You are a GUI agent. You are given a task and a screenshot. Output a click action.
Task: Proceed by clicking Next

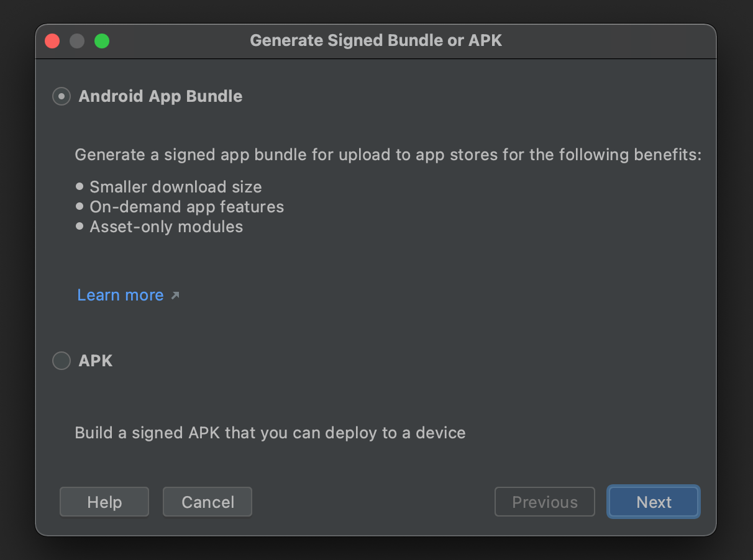(654, 502)
